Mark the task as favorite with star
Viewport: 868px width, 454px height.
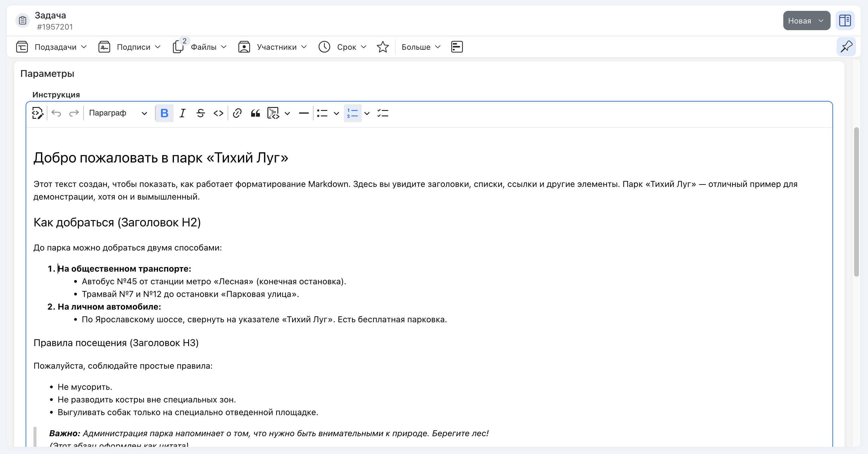point(383,47)
